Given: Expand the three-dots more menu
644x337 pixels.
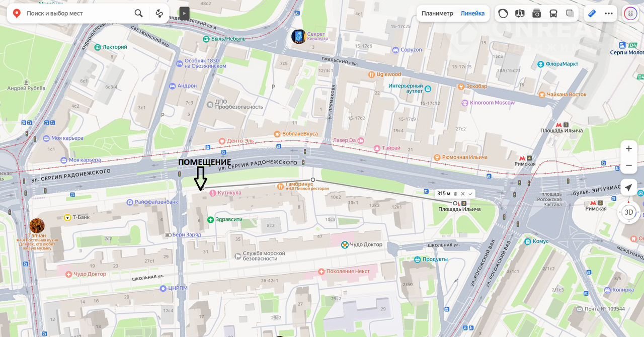Looking at the screenshot, I should point(609,14).
